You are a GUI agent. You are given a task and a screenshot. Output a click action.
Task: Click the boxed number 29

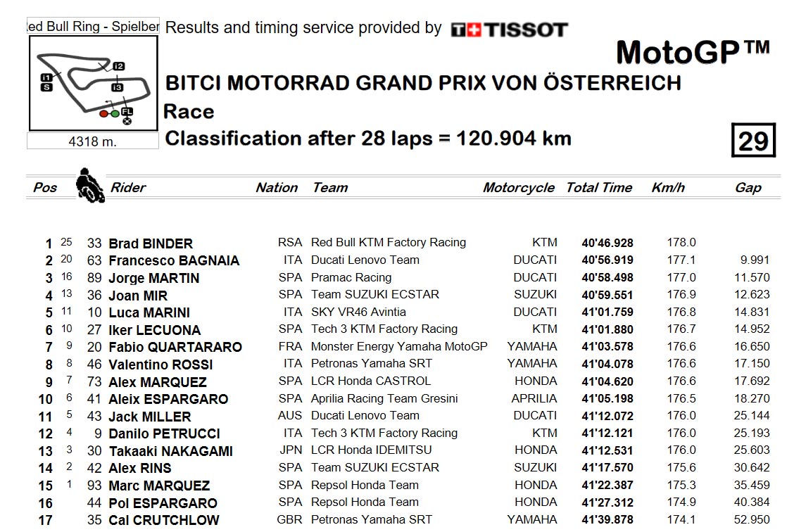[x=753, y=140]
